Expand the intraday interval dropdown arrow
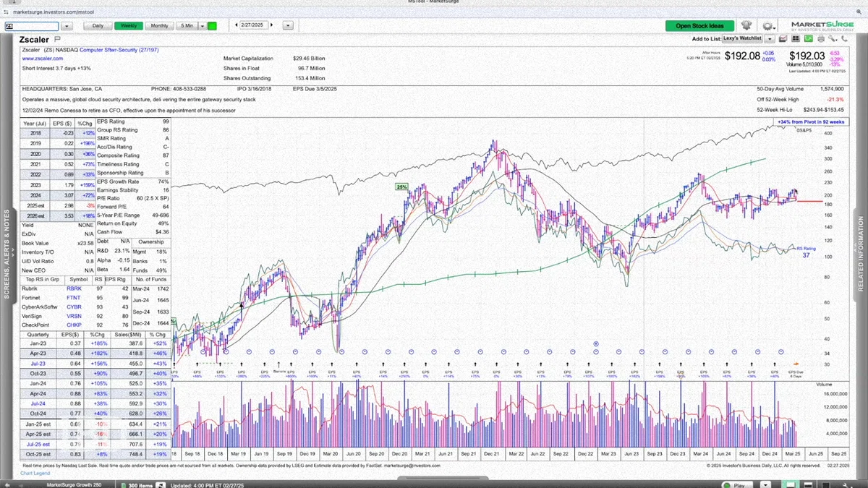The width and height of the screenshot is (868, 488). click(202, 26)
